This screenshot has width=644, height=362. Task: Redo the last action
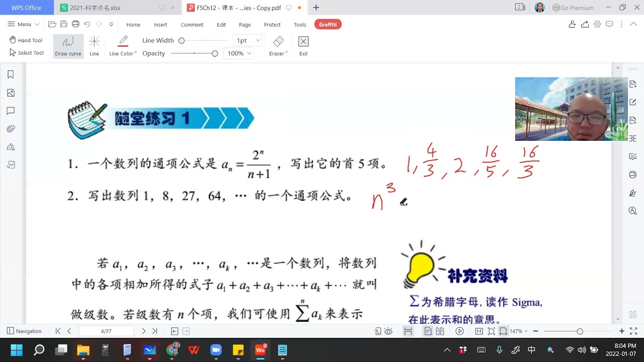[x=99, y=24]
